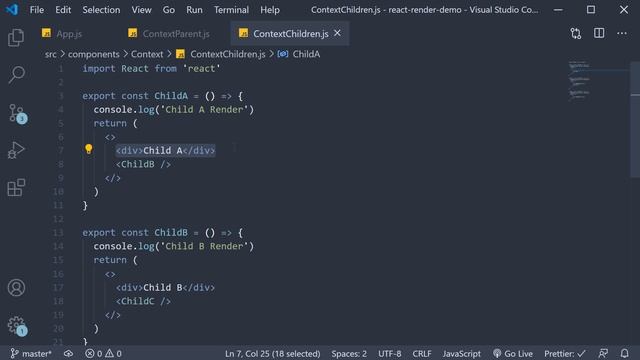
Task: Open the Run menu
Action: 194,10
